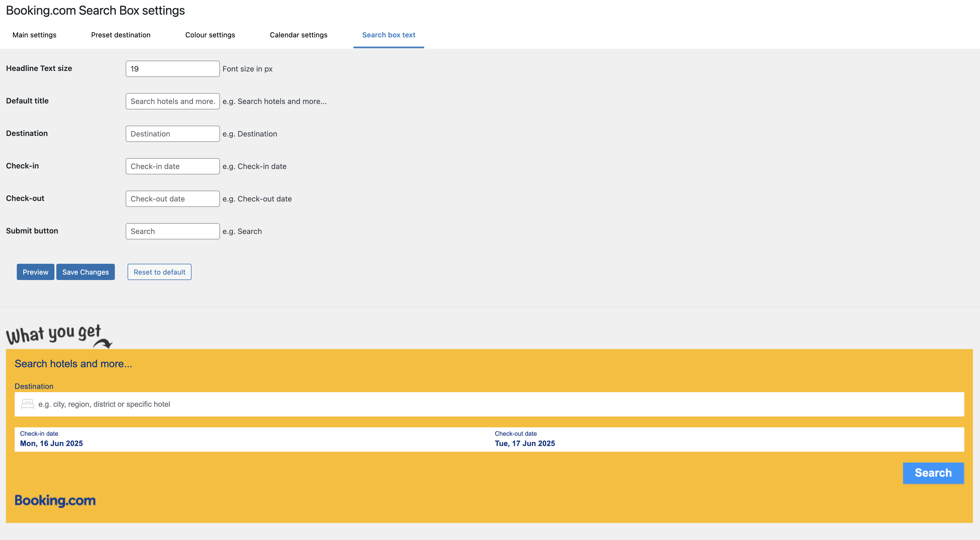Open the Check-out date picker in preview
Viewport: 980px width, 540px height.
pos(727,439)
